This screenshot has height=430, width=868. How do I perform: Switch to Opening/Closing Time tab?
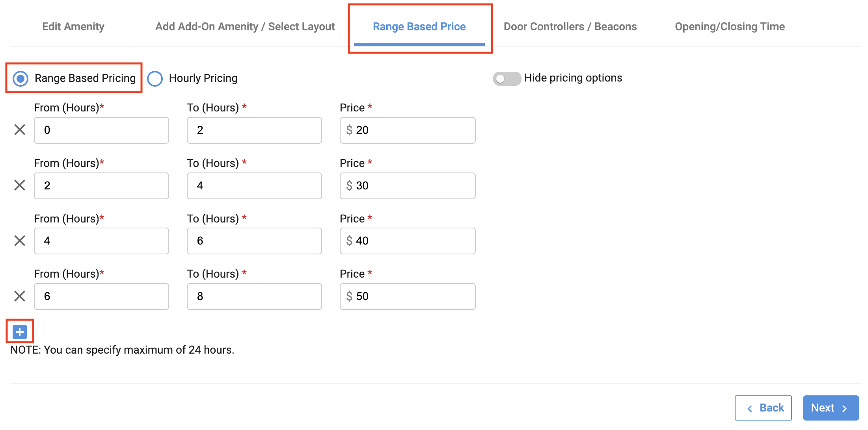click(730, 26)
